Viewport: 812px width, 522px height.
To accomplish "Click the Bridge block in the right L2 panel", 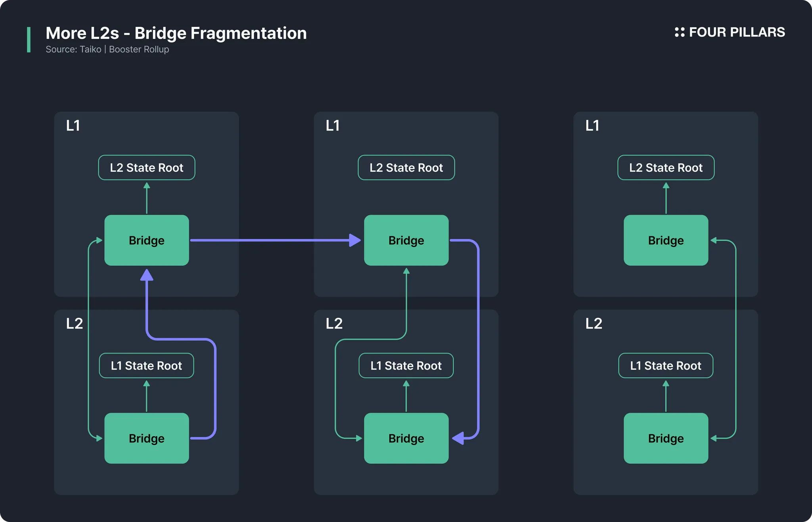I will click(x=666, y=438).
